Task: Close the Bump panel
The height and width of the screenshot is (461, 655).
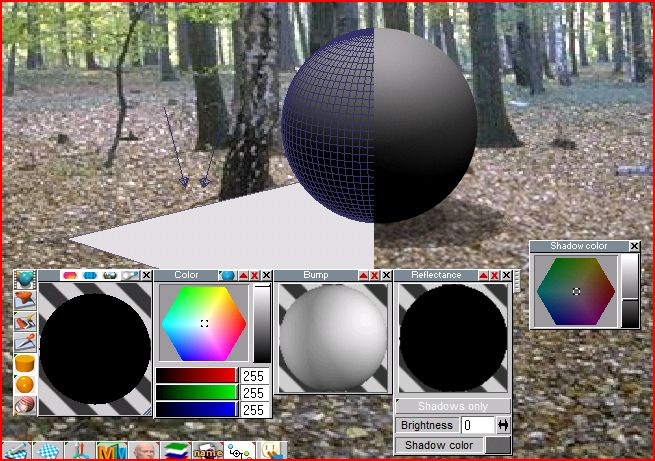Action: click(386, 276)
